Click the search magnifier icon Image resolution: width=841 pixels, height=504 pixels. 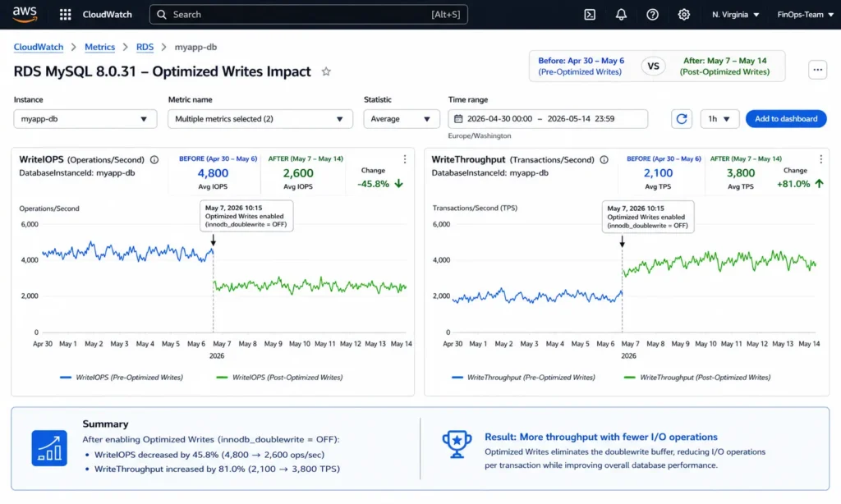[x=162, y=15]
